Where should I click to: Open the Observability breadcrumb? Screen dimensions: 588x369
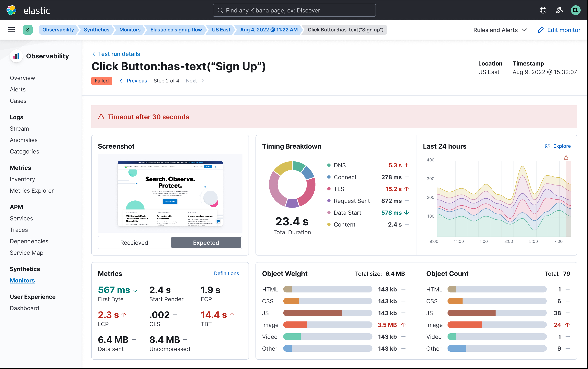click(x=58, y=30)
